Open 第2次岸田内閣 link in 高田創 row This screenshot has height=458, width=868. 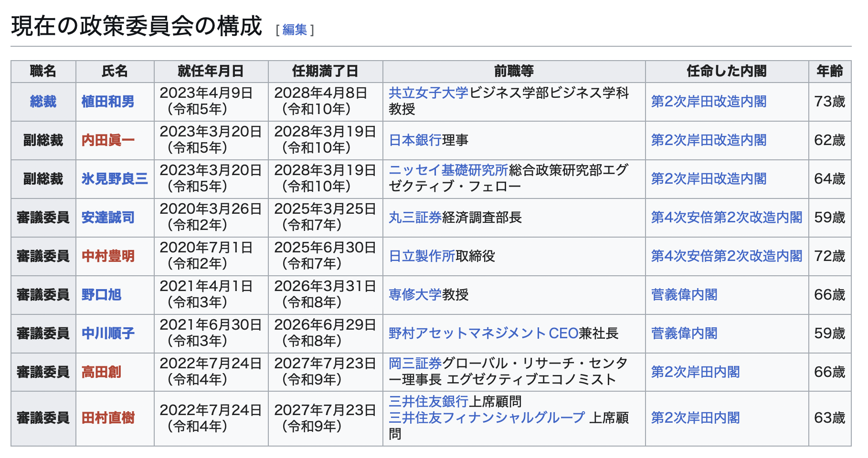(x=695, y=372)
